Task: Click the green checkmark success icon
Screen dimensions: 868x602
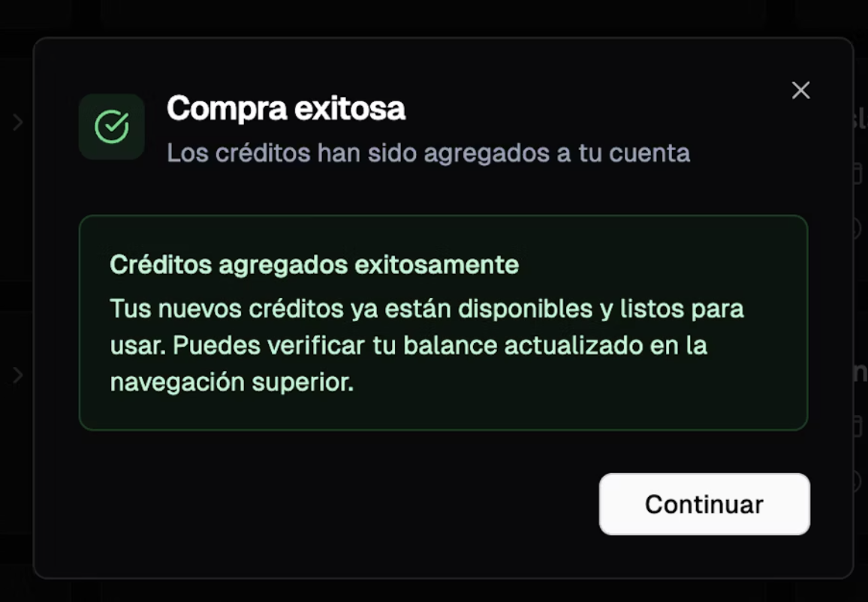Action: click(112, 127)
